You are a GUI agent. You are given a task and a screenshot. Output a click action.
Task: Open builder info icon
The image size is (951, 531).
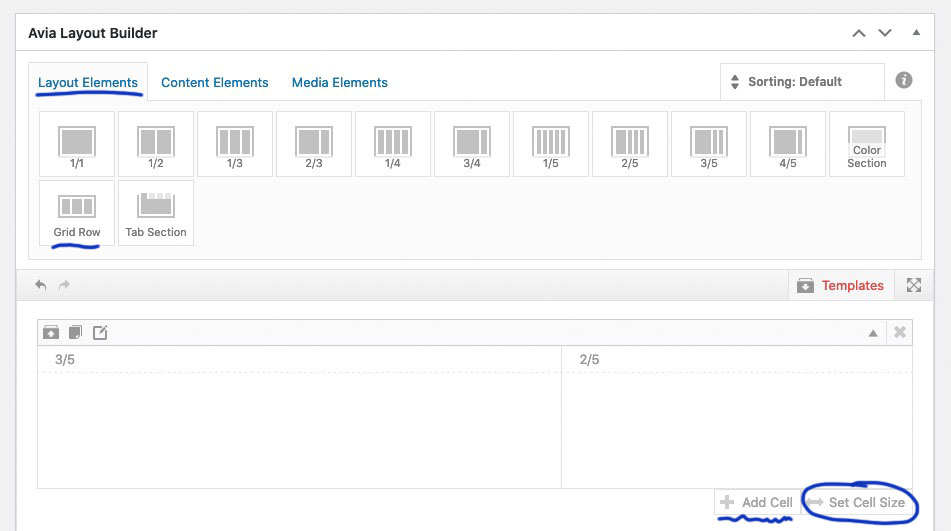(x=904, y=80)
